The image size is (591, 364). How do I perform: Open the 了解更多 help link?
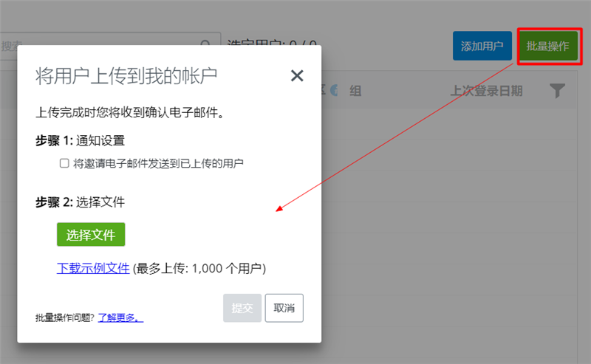click(120, 317)
